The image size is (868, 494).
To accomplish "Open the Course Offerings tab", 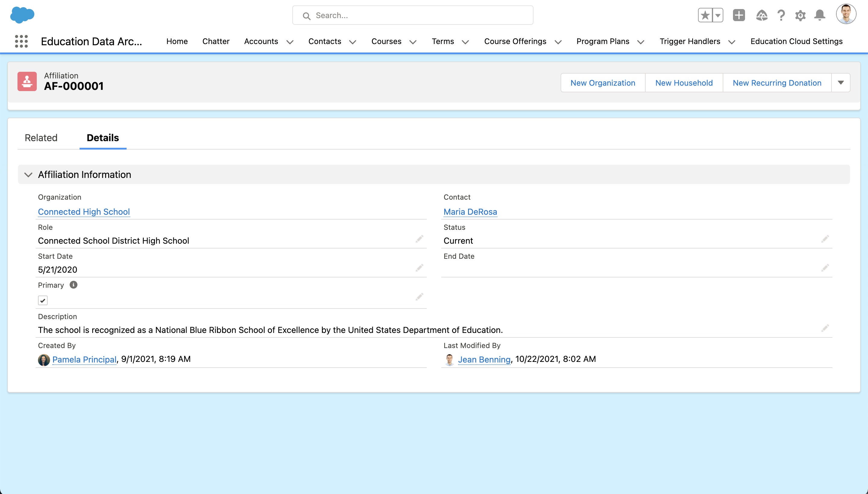I will coord(515,41).
